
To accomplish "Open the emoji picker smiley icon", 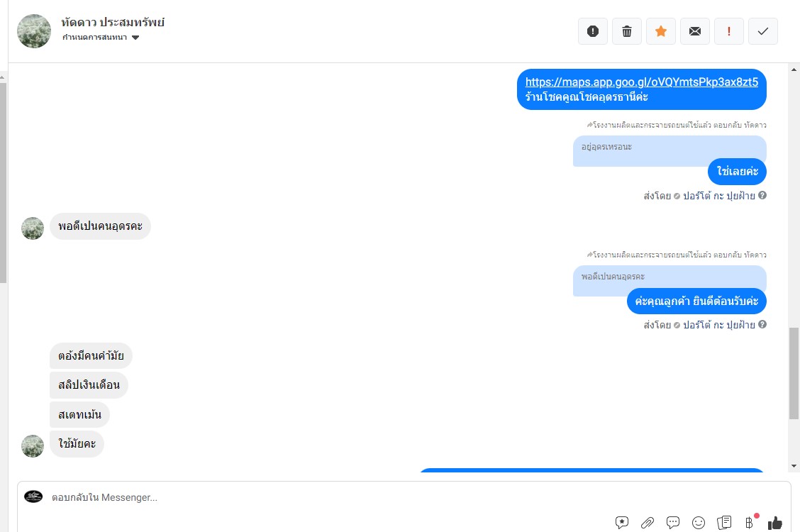I will 699,522.
